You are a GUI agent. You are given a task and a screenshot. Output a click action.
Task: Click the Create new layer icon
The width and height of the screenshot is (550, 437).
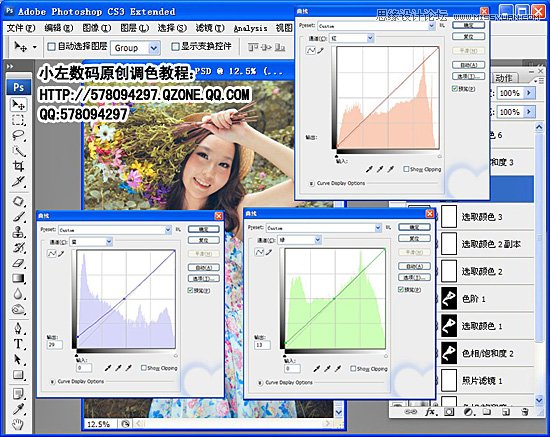[505, 412]
